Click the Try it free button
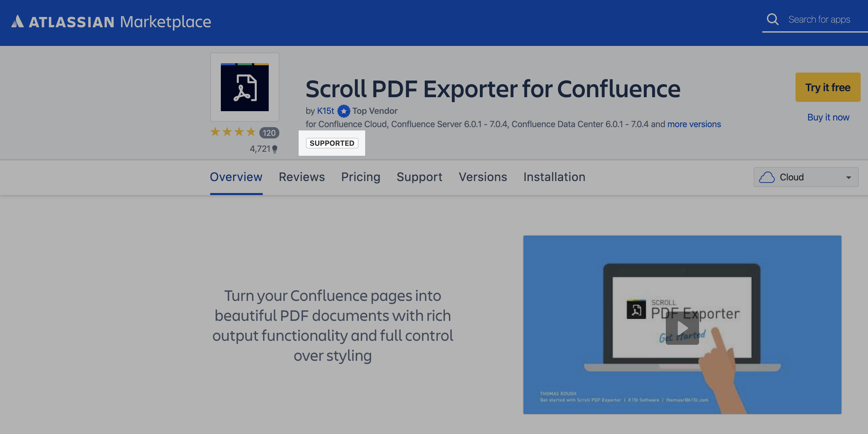This screenshot has height=434, width=868. 828,87
